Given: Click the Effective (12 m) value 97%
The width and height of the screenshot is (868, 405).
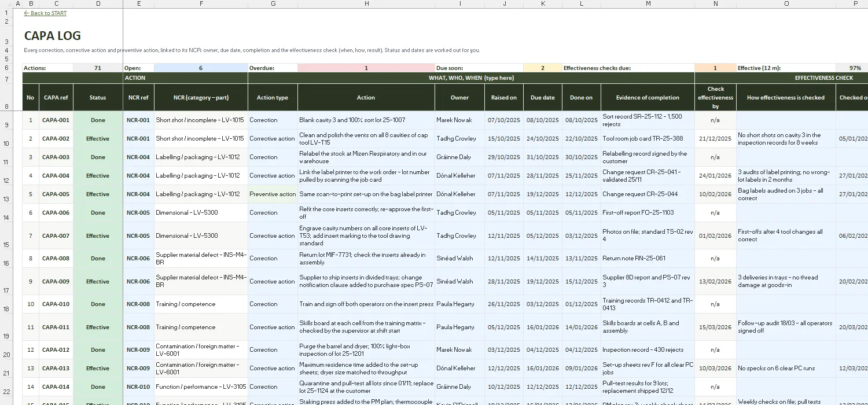Looking at the screenshot, I should (855, 68).
